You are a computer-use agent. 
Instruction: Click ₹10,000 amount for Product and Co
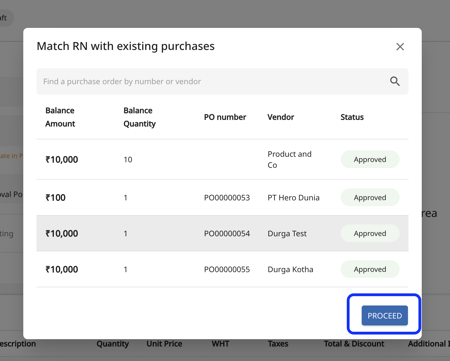[x=62, y=160]
